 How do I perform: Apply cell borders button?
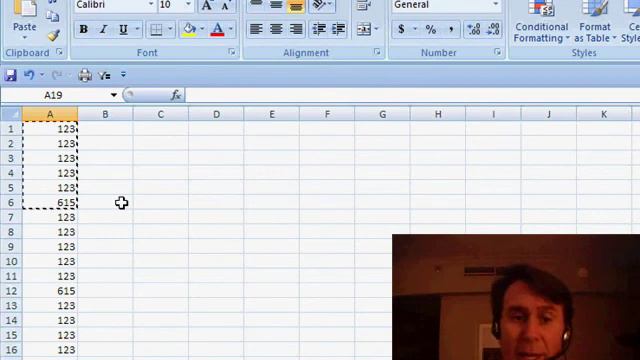156,29
